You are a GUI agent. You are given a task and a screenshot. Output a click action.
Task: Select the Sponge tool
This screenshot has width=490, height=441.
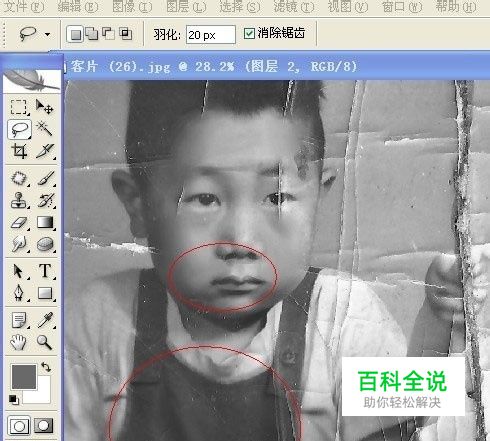(x=45, y=244)
